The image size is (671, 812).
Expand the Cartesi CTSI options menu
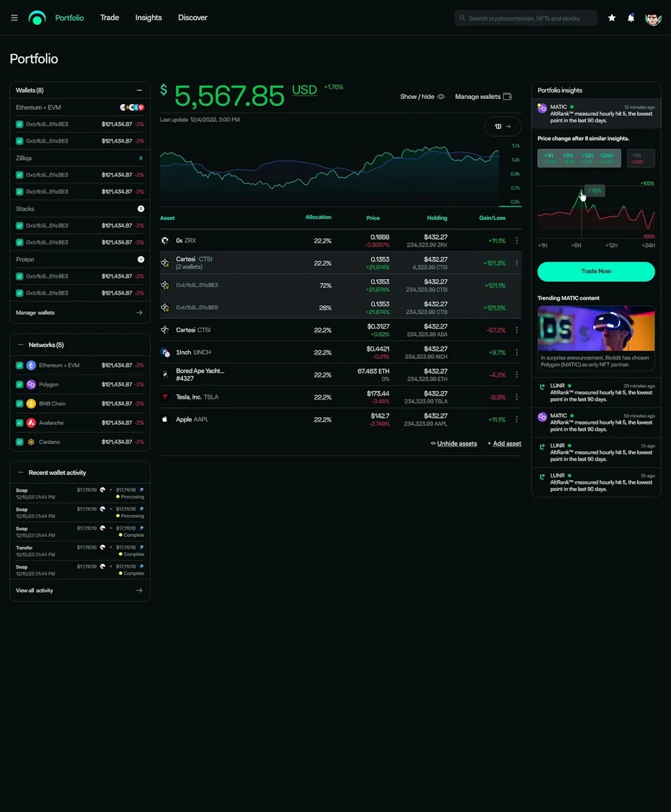516,262
